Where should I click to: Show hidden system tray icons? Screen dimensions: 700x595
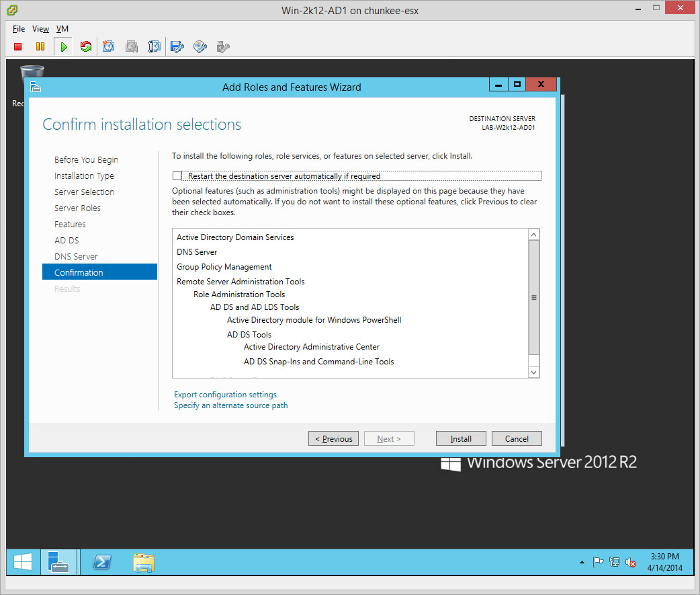pos(581,562)
